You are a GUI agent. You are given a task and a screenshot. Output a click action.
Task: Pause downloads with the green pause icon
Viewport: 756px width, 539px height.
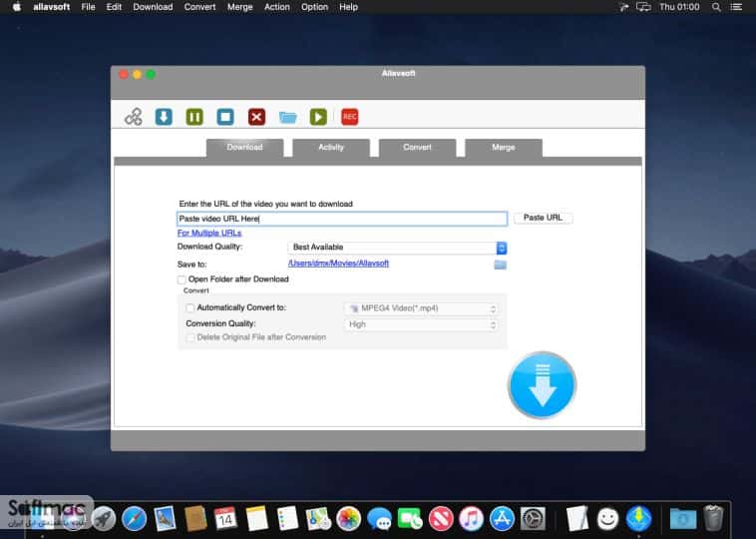(194, 117)
